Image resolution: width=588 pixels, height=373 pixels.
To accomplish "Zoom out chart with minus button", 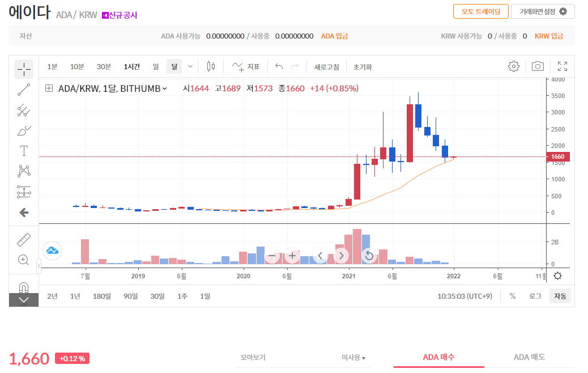I will [272, 256].
